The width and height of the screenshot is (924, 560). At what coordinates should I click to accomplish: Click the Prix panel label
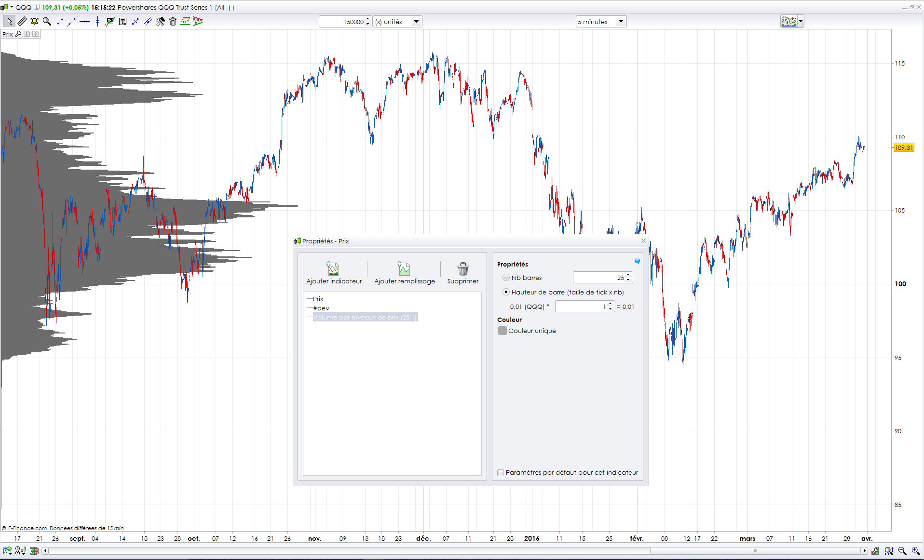pyautogui.click(x=7, y=34)
